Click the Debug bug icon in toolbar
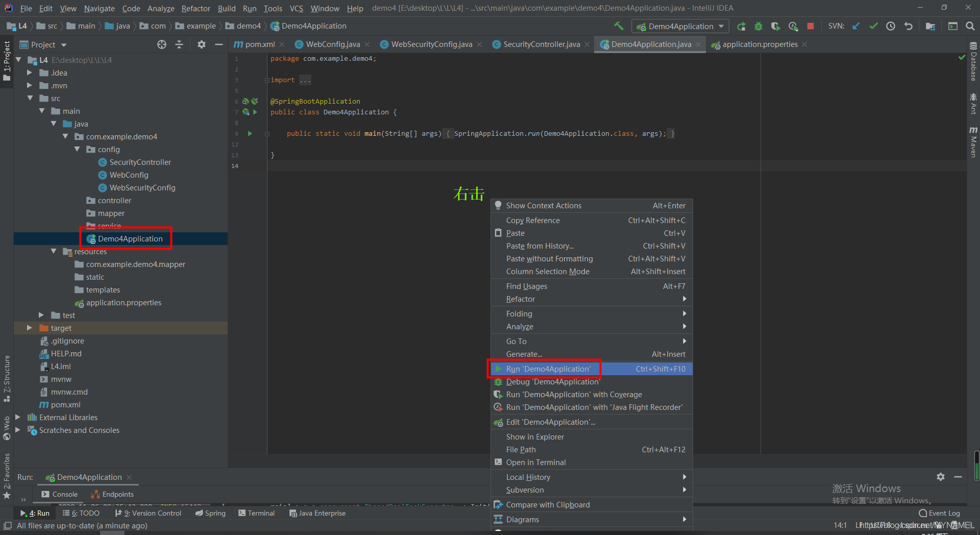Viewport: 980px width, 535px height. tap(758, 26)
